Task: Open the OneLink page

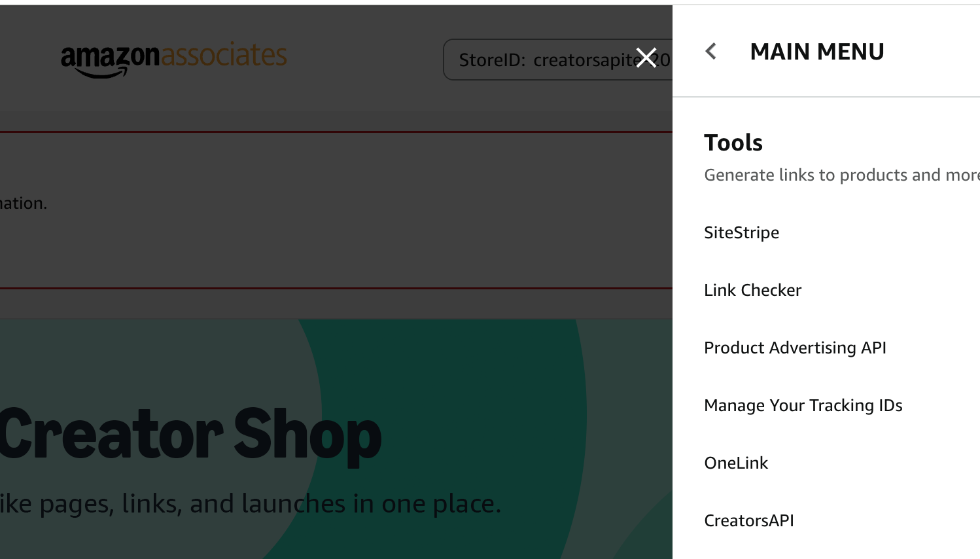Action: point(736,463)
